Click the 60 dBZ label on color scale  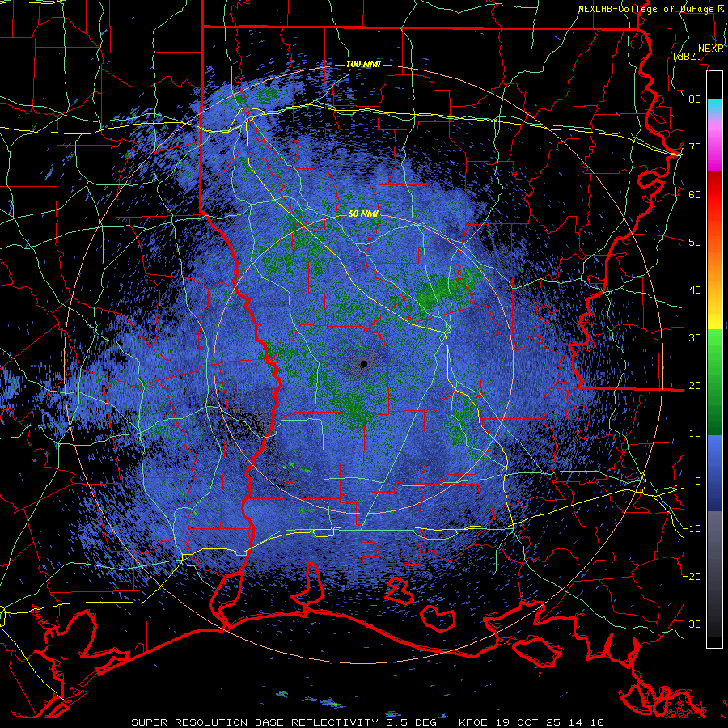[x=695, y=194]
